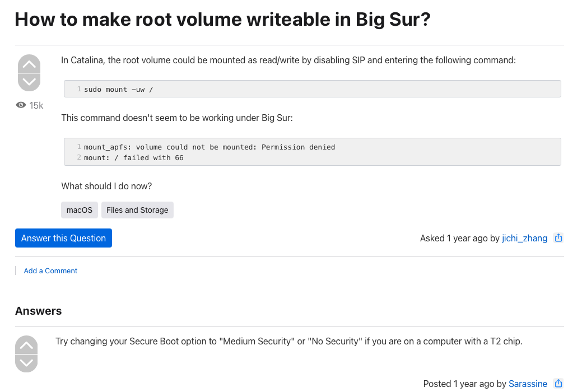The width and height of the screenshot is (568, 392).
Task: Open the Files and Storage tag
Action: [137, 210]
